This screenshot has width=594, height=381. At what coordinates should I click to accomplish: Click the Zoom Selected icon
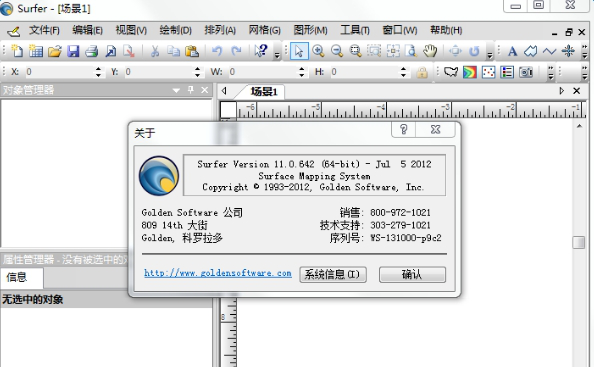[x=374, y=51]
